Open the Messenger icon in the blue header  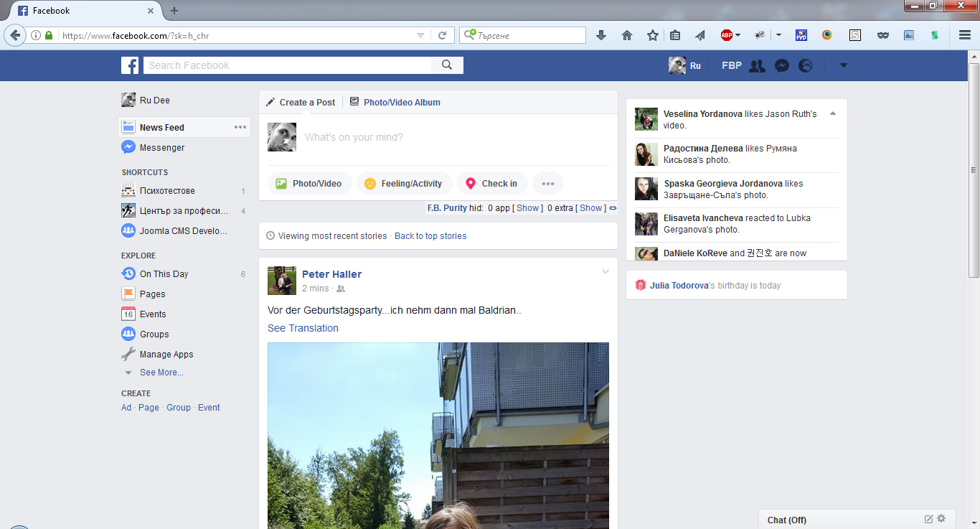click(x=782, y=65)
